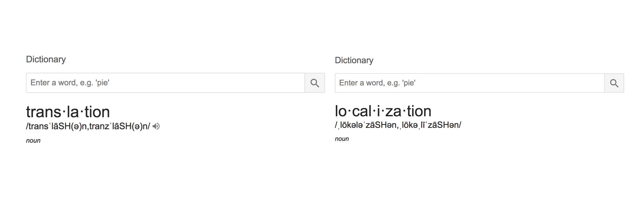Click the Dictionary heading above the translation entry

(46, 59)
